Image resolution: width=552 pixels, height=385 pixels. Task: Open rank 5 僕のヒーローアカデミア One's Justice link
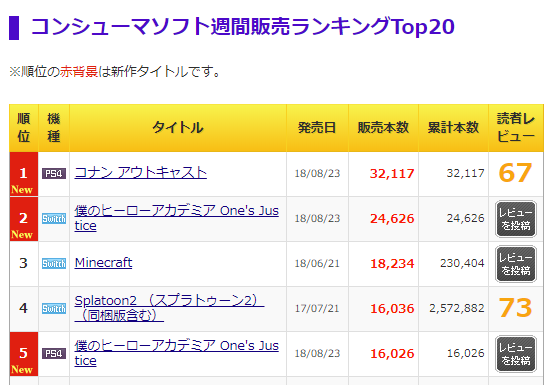click(176, 353)
